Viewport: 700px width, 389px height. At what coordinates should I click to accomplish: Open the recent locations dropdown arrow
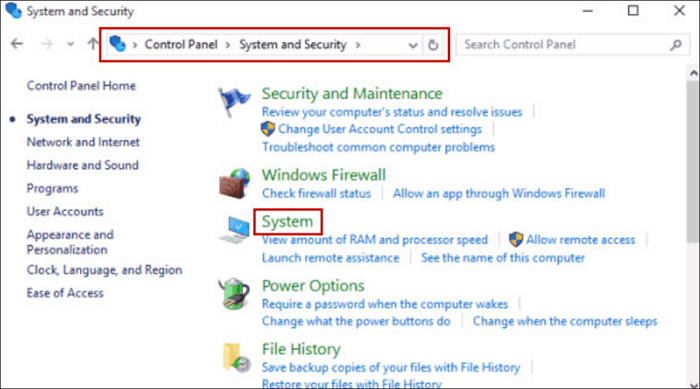coord(70,44)
